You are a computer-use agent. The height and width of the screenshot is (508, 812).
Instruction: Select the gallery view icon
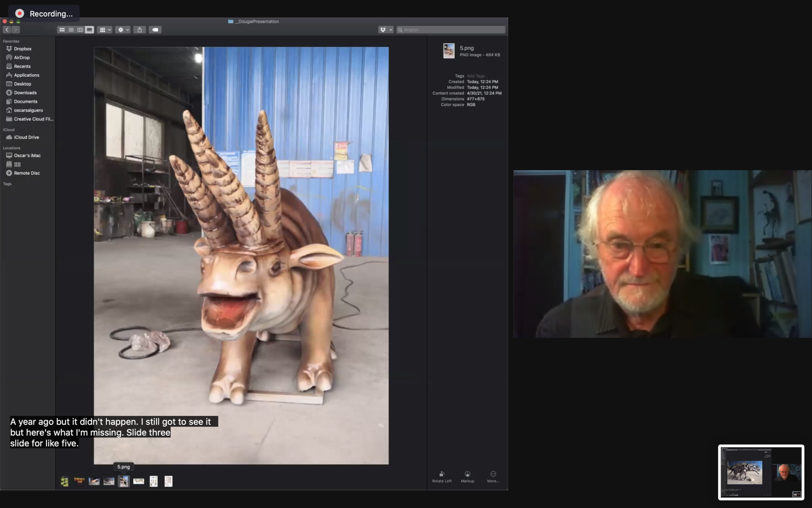[90, 30]
